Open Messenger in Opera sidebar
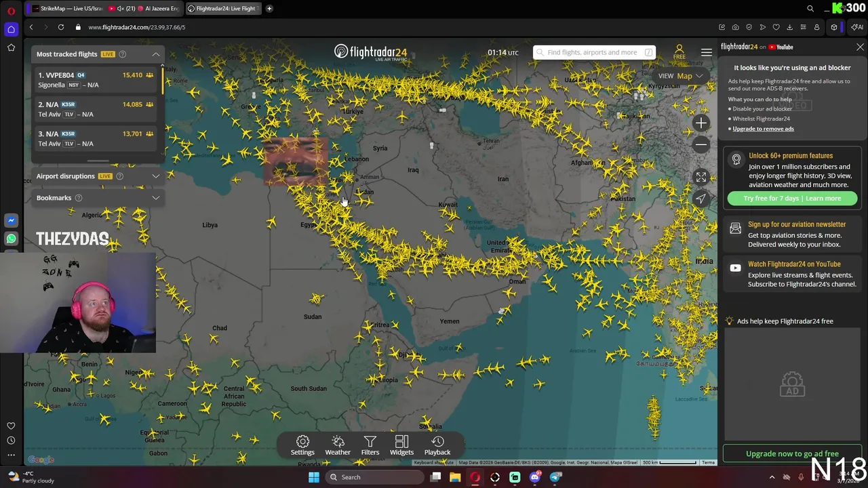This screenshot has width=868, height=488. tap(11, 221)
